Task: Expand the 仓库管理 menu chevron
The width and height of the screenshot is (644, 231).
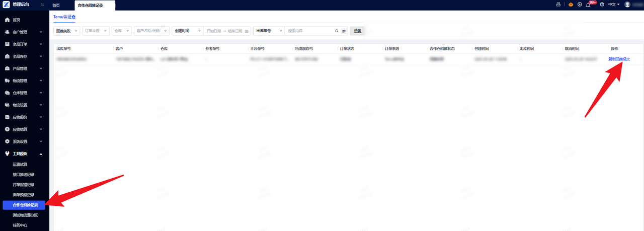Action: pyautogui.click(x=41, y=93)
